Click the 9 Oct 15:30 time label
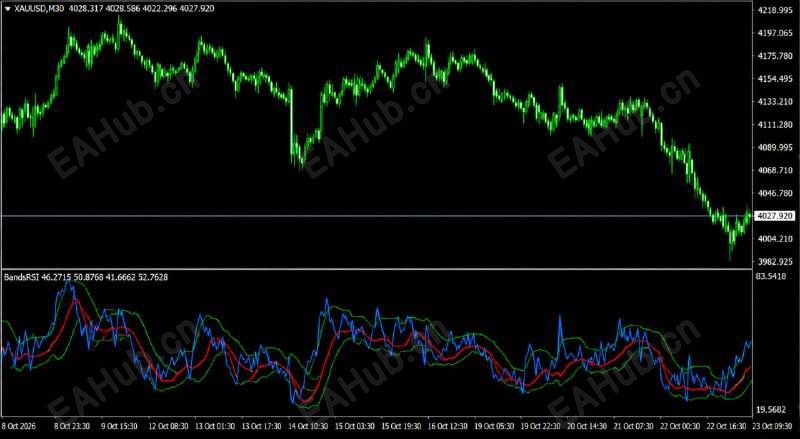Image resolution: width=800 pixels, height=439 pixels. (119, 426)
